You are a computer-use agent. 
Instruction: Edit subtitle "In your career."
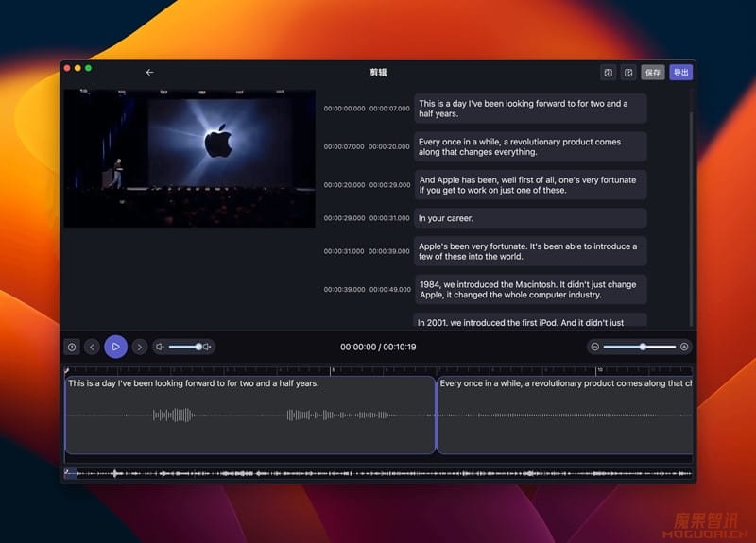point(530,218)
